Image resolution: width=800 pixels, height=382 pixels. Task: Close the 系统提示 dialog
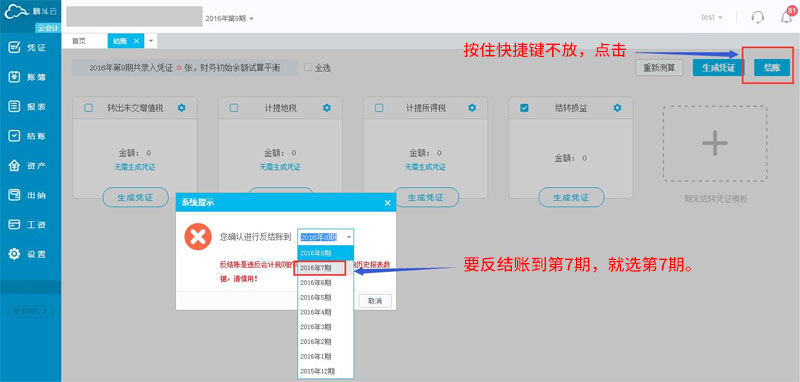coord(387,202)
